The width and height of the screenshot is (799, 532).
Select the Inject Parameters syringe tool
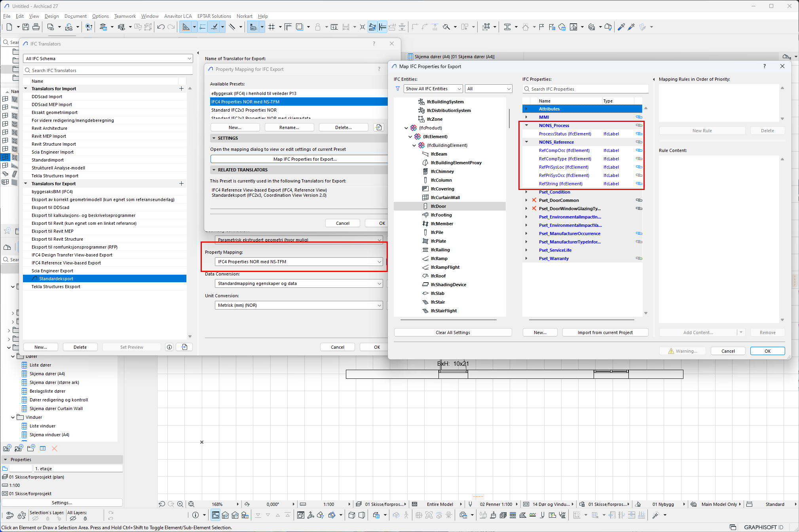tap(631, 27)
